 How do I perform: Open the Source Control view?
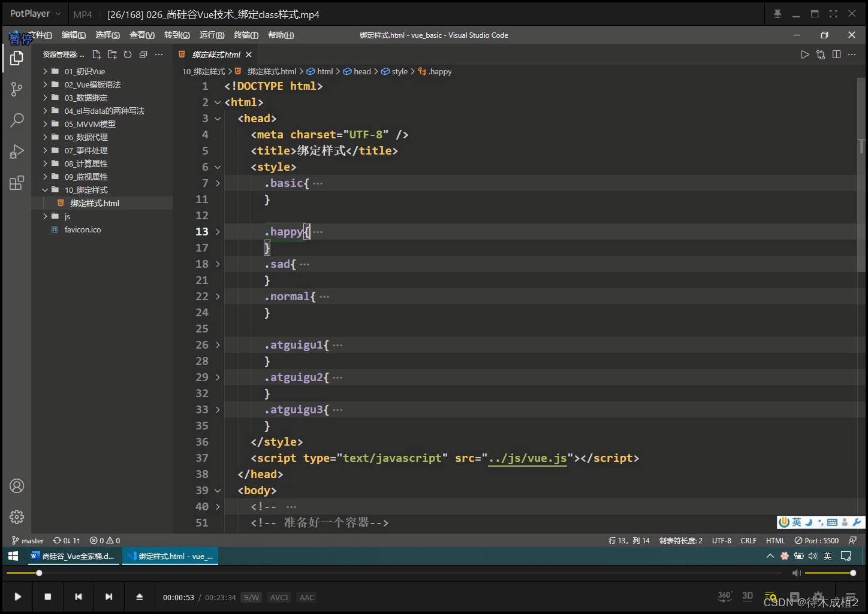click(x=17, y=90)
